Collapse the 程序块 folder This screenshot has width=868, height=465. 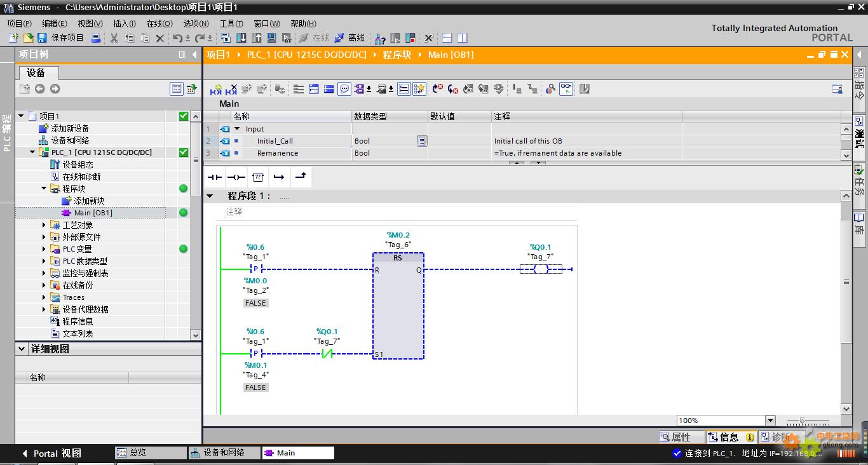coord(44,189)
